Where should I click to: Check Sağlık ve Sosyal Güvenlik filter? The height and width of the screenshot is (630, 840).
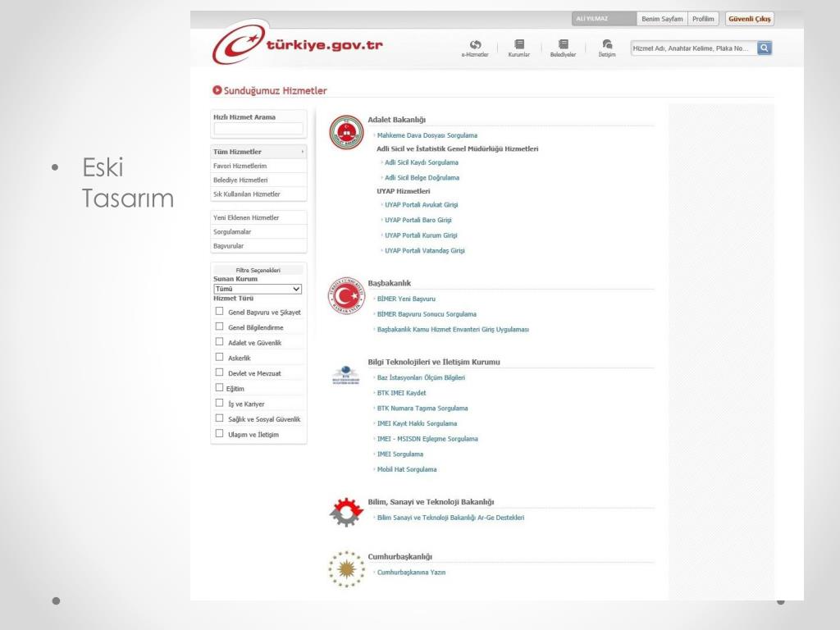219,418
